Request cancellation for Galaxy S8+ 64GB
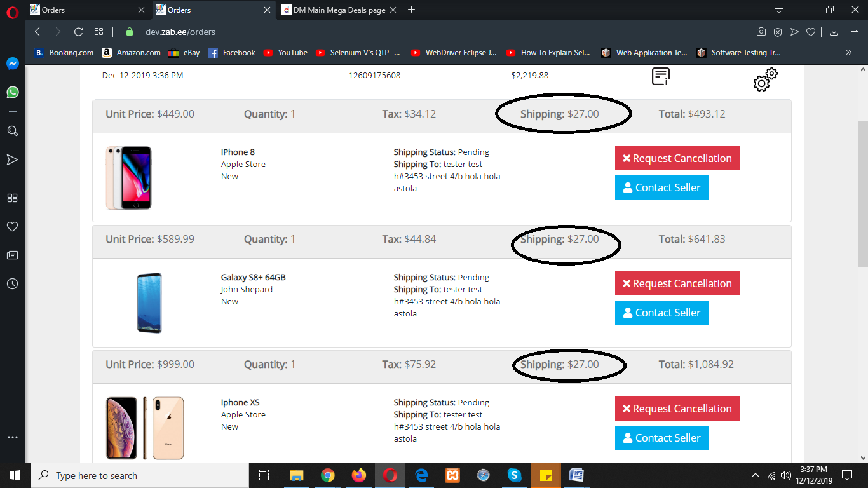Image resolution: width=868 pixels, height=488 pixels. [x=677, y=283]
